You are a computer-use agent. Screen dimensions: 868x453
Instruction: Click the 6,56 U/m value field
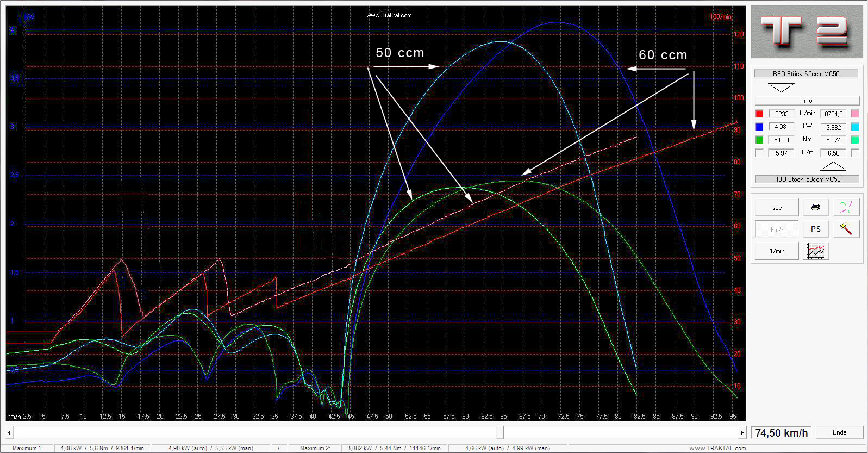click(833, 153)
